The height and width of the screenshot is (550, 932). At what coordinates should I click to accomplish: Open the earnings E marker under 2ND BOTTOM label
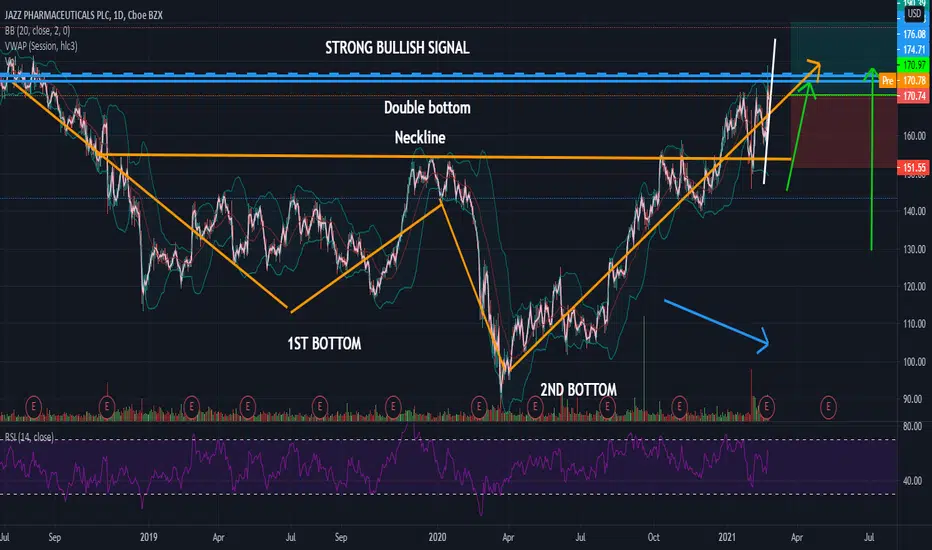(x=607, y=407)
